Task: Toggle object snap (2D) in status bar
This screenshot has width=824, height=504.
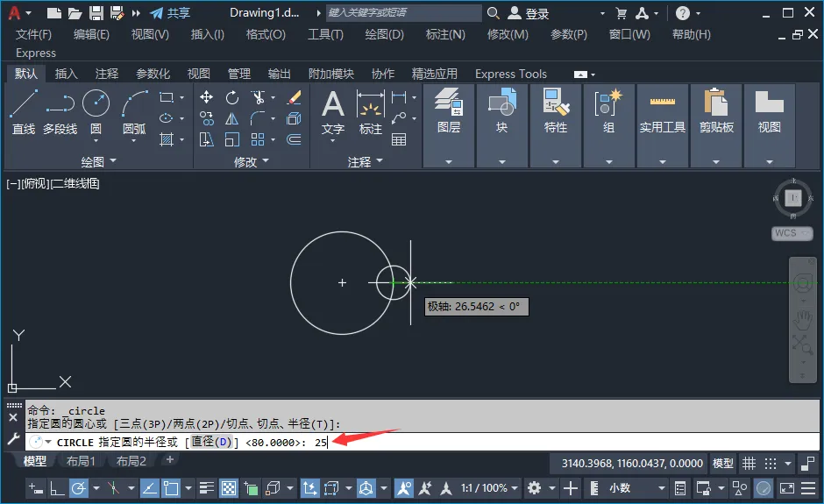Action: pyautogui.click(x=171, y=489)
